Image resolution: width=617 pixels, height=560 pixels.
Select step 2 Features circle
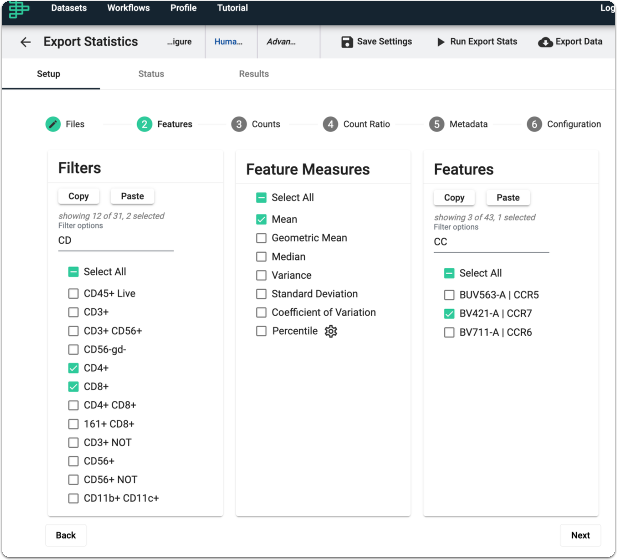pyautogui.click(x=144, y=124)
